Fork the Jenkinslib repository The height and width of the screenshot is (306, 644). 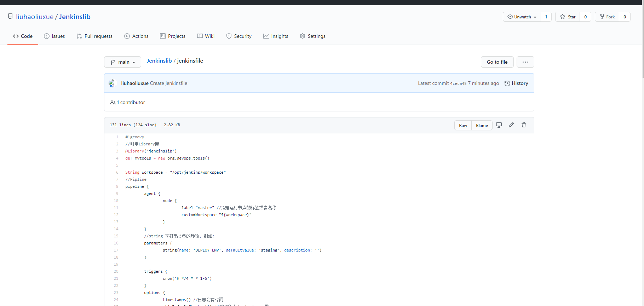pyautogui.click(x=607, y=17)
